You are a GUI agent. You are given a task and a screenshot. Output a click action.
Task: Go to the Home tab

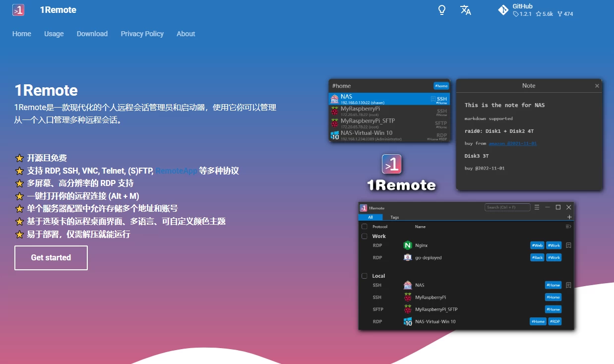click(22, 34)
